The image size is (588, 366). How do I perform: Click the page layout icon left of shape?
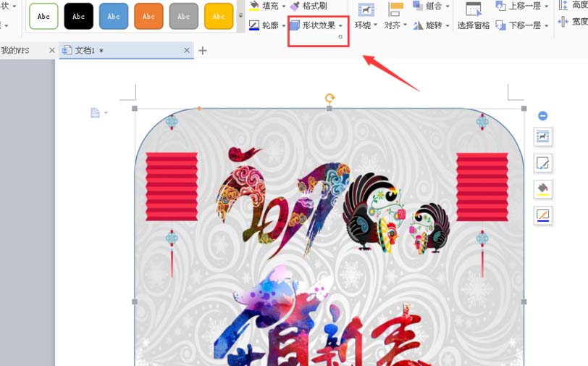pos(96,112)
